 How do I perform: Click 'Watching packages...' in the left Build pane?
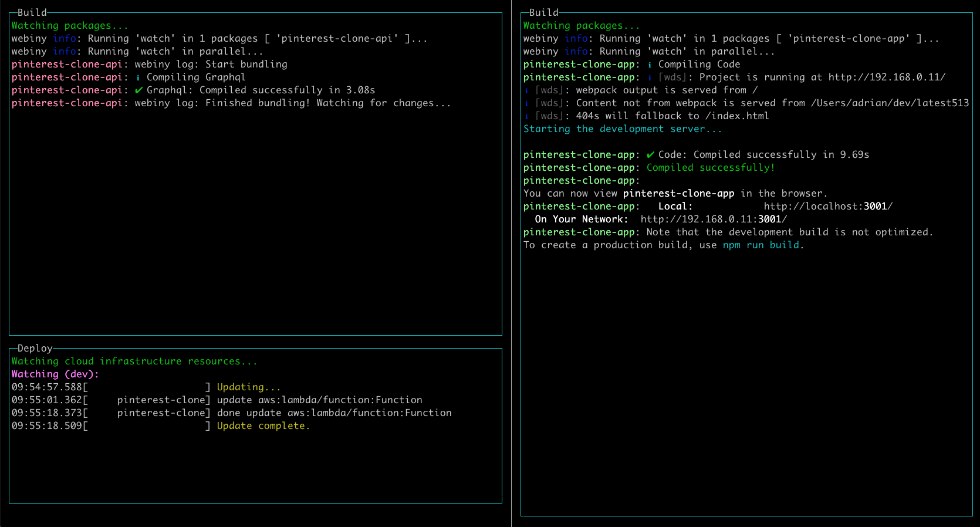click(70, 25)
